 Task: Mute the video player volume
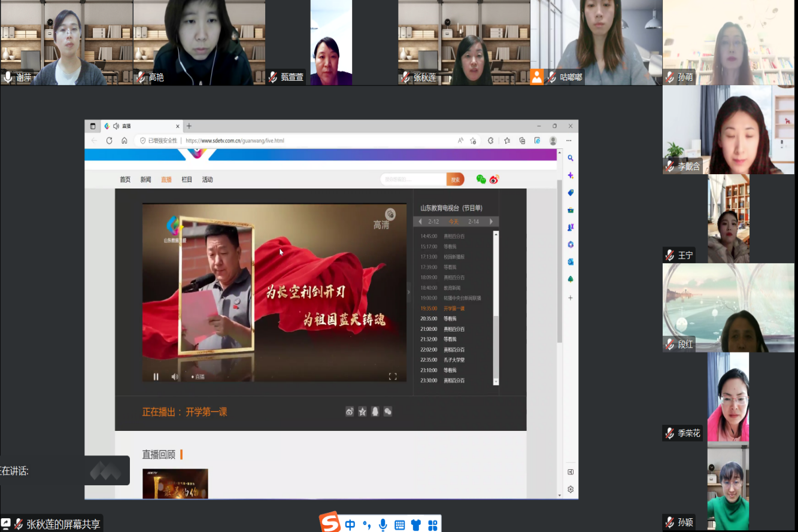175,376
